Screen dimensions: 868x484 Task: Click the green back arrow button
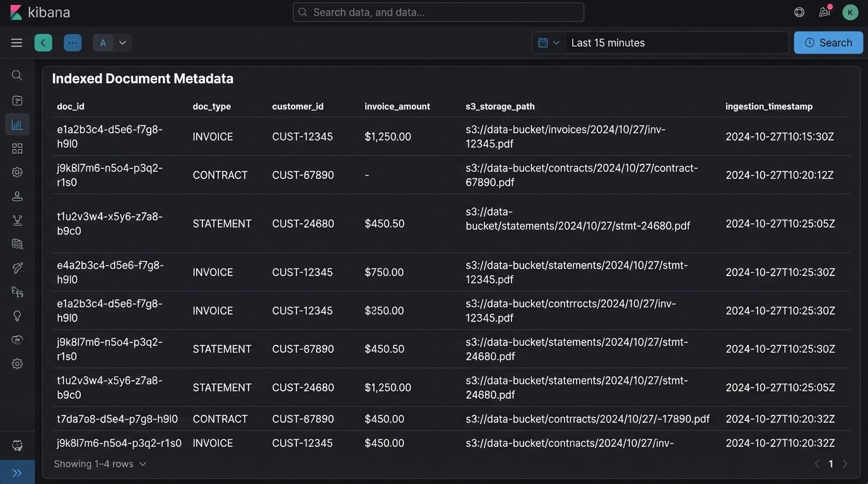tap(43, 43)
